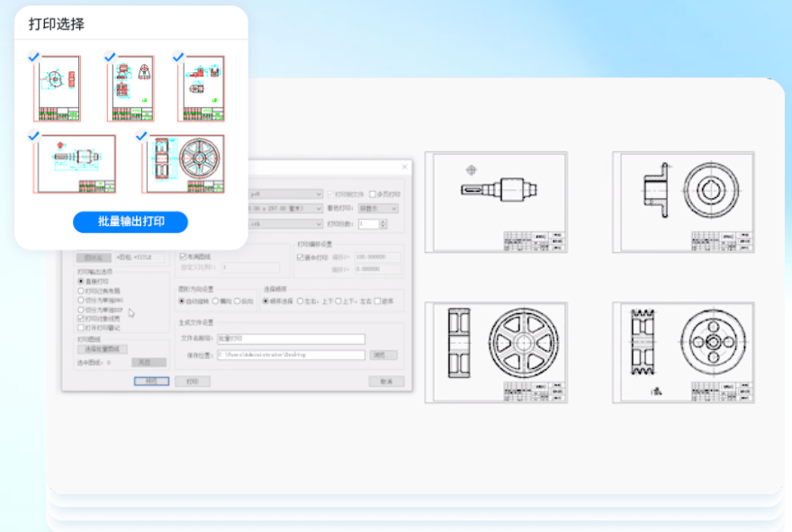792x532 pixels.
Task: Select the second red drawing thumbnail
Action: tap(130, 88)
